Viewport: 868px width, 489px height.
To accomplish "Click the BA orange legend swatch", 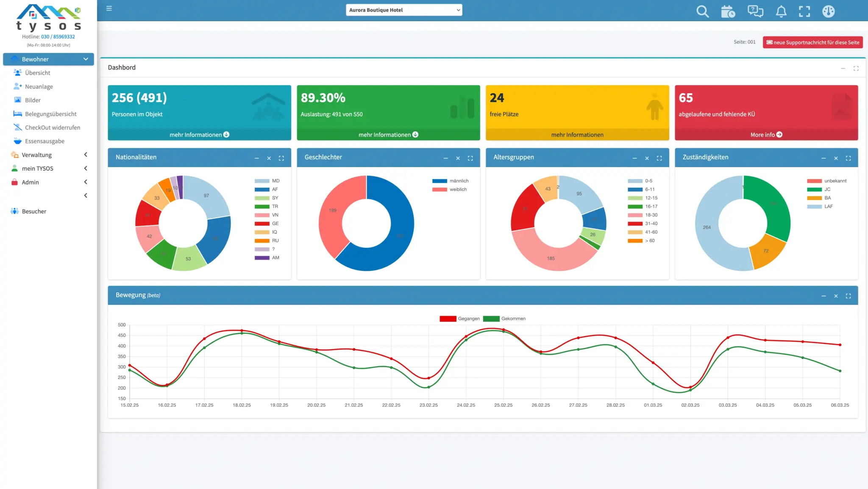I will tap(814, 198).
